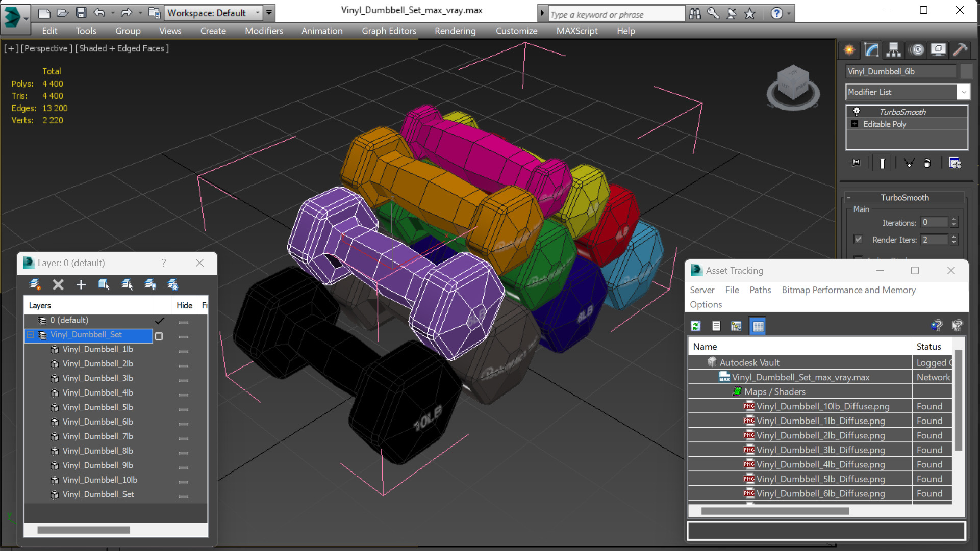980x551 pixels.
Task: Click the Pin Stack icon
Action: point(855,163)
